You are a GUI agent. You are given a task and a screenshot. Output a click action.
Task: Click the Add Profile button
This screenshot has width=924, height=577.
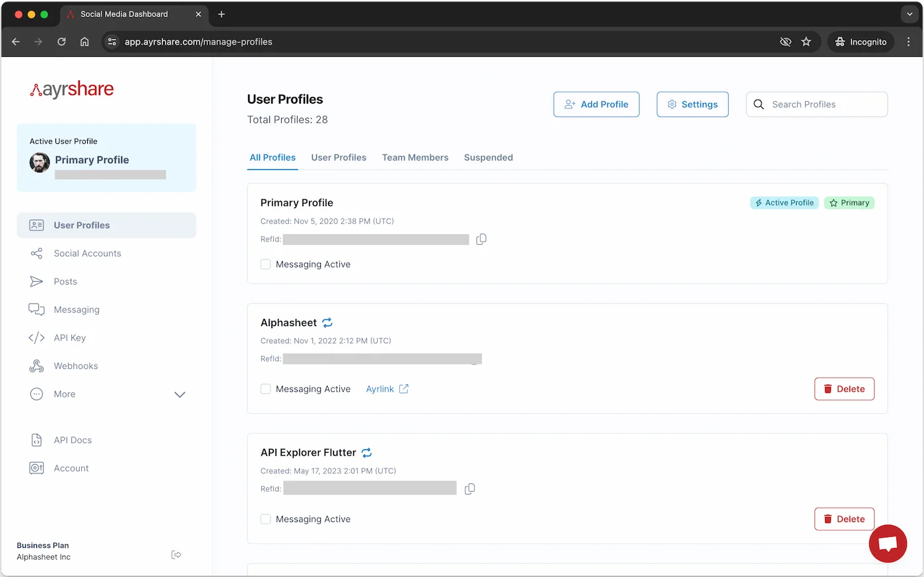[596, 104]
